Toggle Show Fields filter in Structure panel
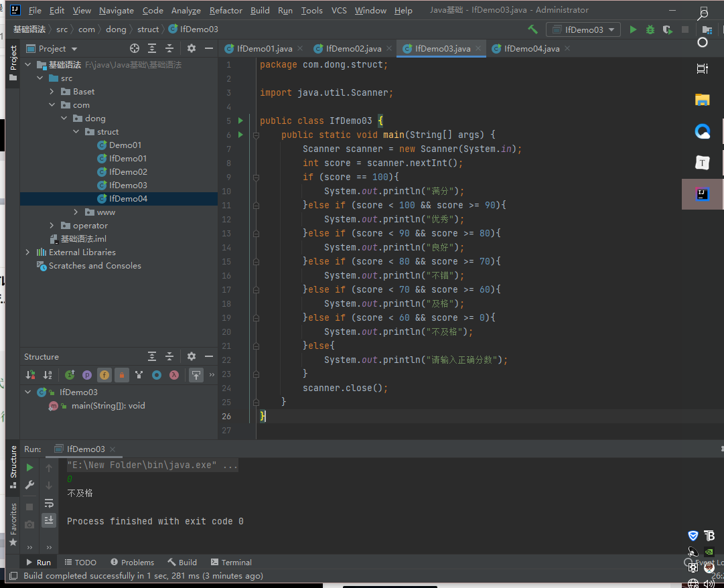Image resolution: width=724 pixels, height=588 pixels. click(x=104, y=375)
